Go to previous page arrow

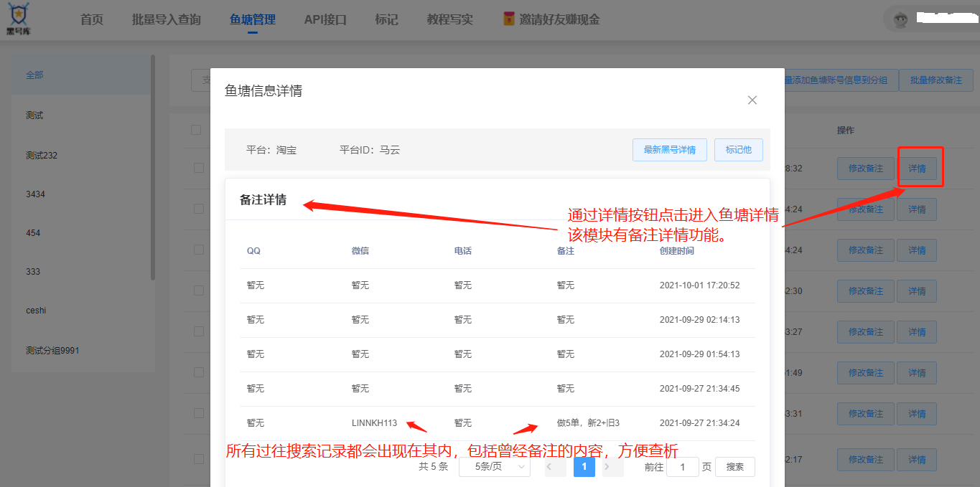click(555, 467)
